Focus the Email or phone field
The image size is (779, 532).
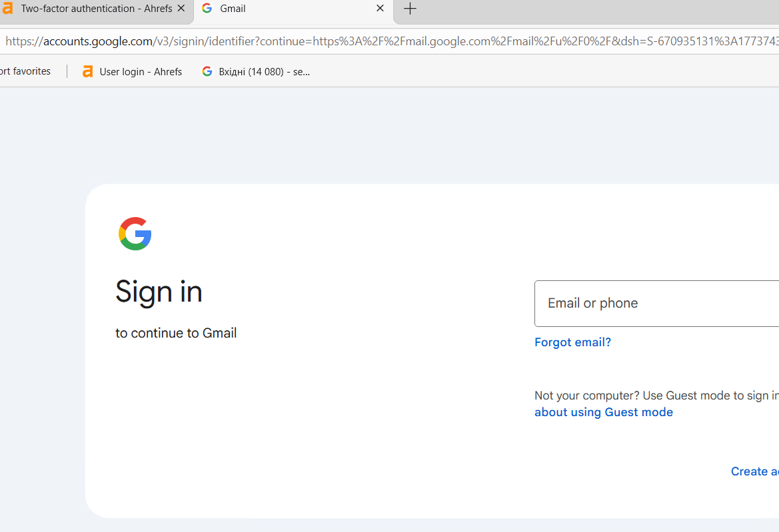coord(656,304)
